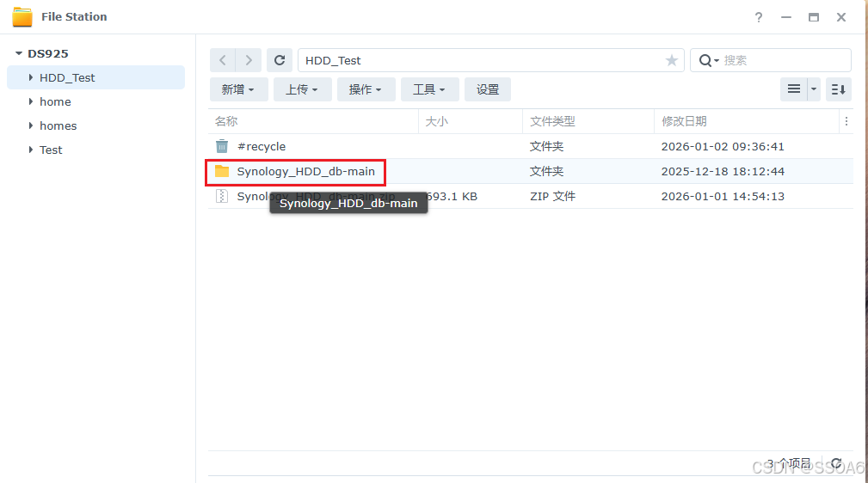
Task: Click the ZIP file archive icon
Action: point(222,196)
